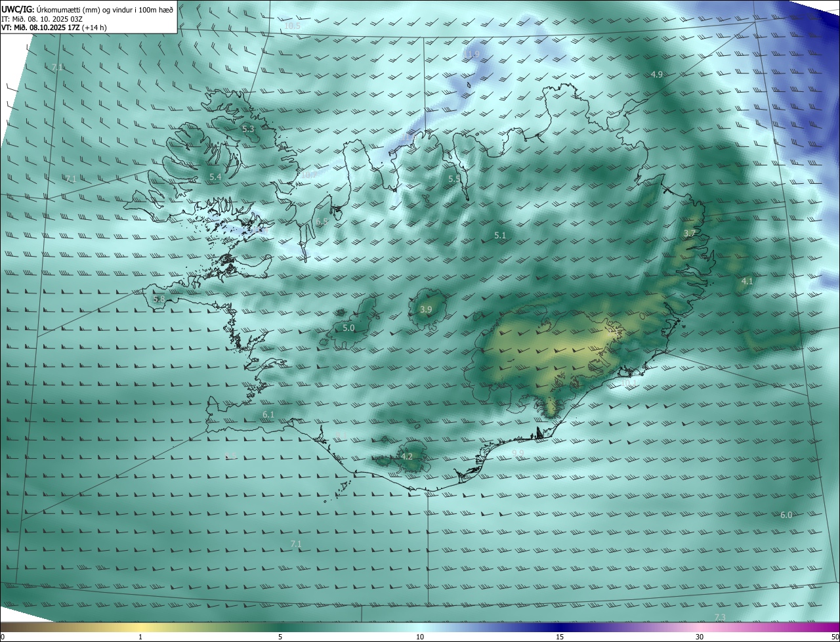Click the 4.1 value label
The height and width of the screenshot is (642, 840).
pyautogui.click(x=747, y=282)
